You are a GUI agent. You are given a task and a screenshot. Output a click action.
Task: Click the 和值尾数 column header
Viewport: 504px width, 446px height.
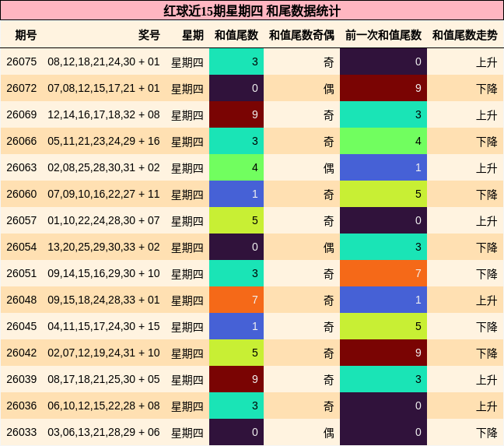[x=236, y=35]
